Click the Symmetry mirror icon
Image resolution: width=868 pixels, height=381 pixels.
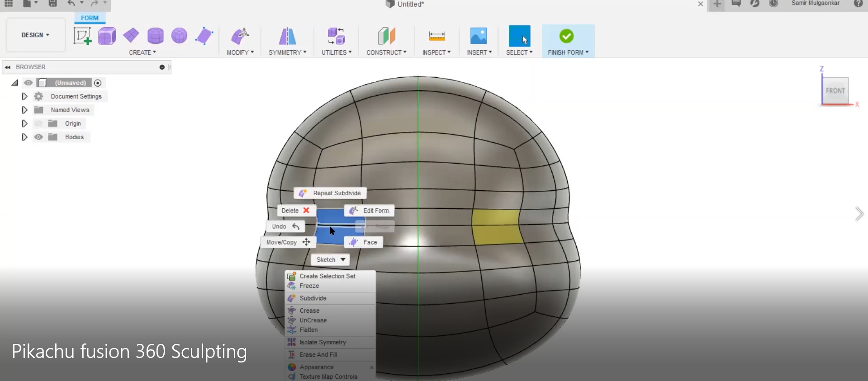[x=287, y=36]
